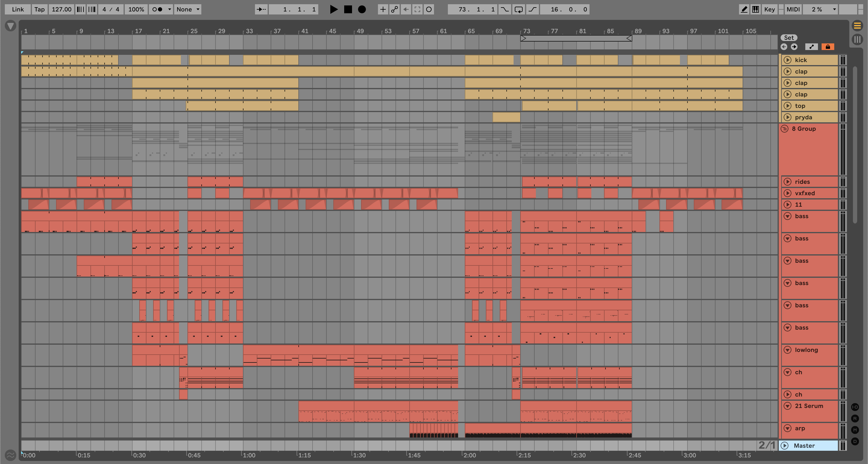Click the Tap tempo button
Viewport: 868px width, 464px height.
[x=39, y=9]
